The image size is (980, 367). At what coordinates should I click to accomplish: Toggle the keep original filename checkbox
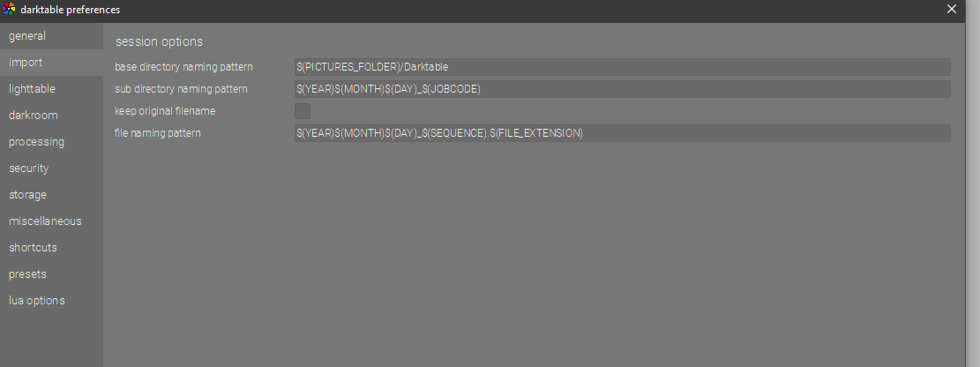303,111
